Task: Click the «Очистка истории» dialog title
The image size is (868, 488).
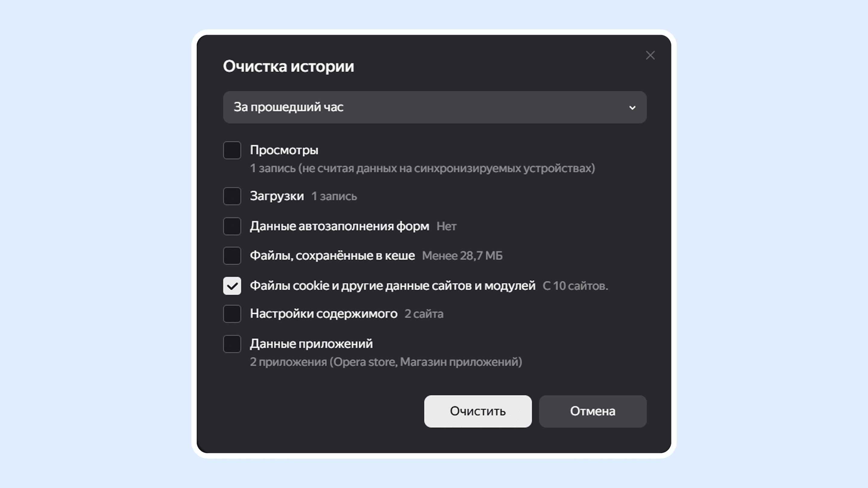Action: point(288,66)
